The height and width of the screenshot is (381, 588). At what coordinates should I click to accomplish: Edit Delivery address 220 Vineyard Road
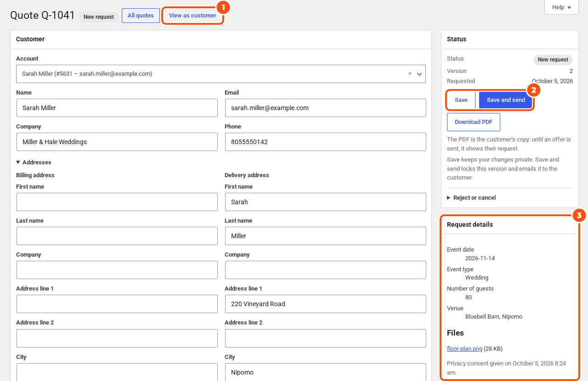(326, 304)
